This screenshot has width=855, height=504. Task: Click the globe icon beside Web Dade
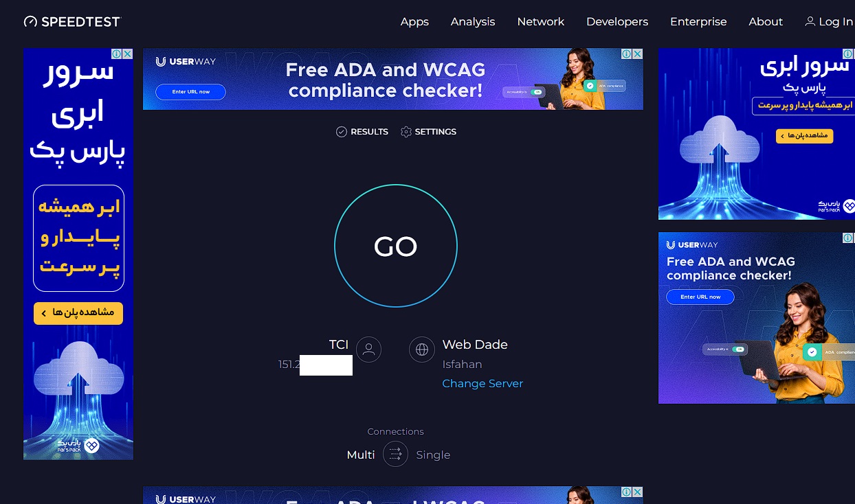click(422, 350)
